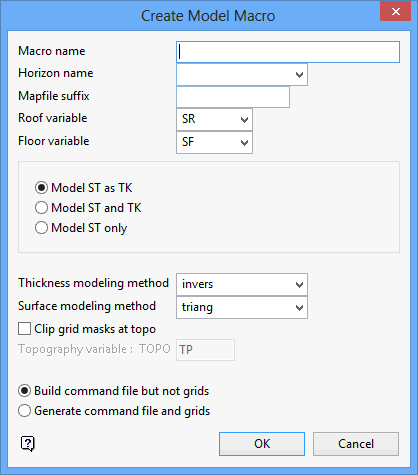Screen dimensions: 418x475
Task: Open the Horizon name dropdown
Action: [x=242, y=75]
